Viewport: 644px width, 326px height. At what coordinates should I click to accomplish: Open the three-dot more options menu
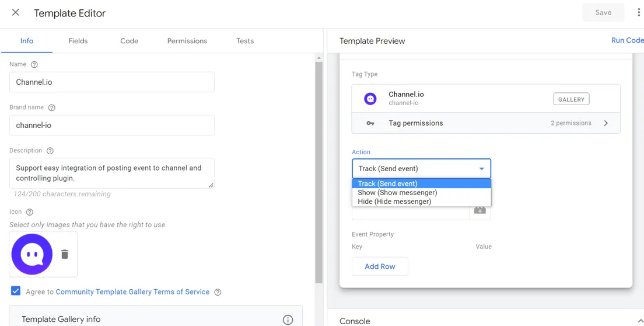pos(639,13)
